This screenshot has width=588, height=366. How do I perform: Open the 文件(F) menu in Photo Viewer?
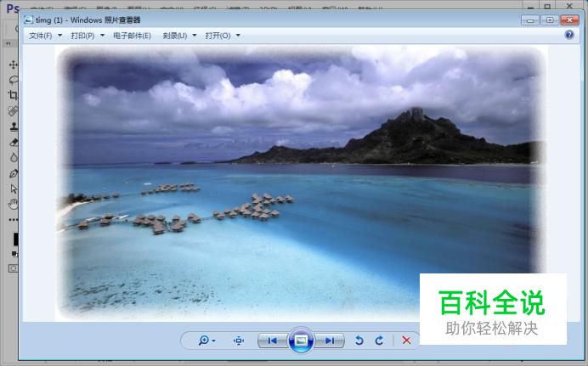point(41,36)
